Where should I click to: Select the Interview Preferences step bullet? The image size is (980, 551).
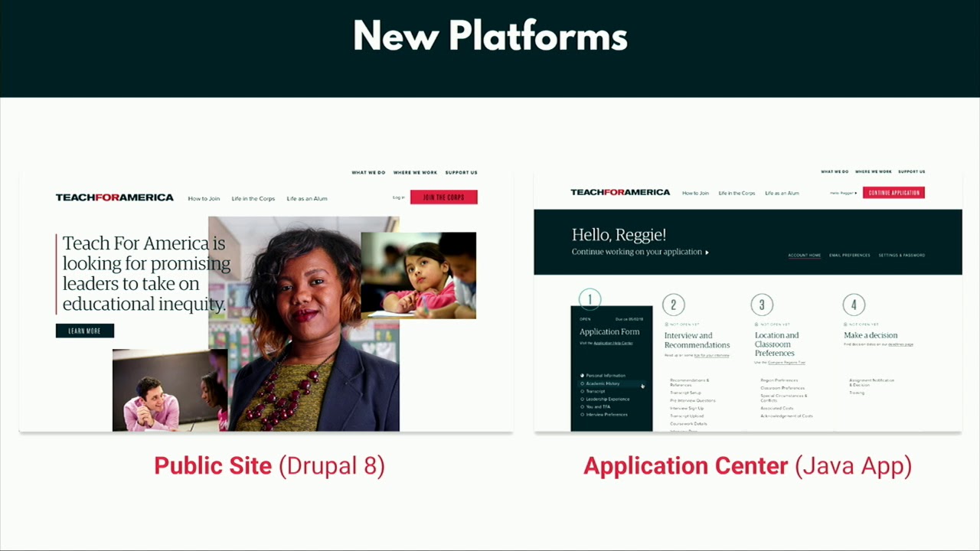582,414
